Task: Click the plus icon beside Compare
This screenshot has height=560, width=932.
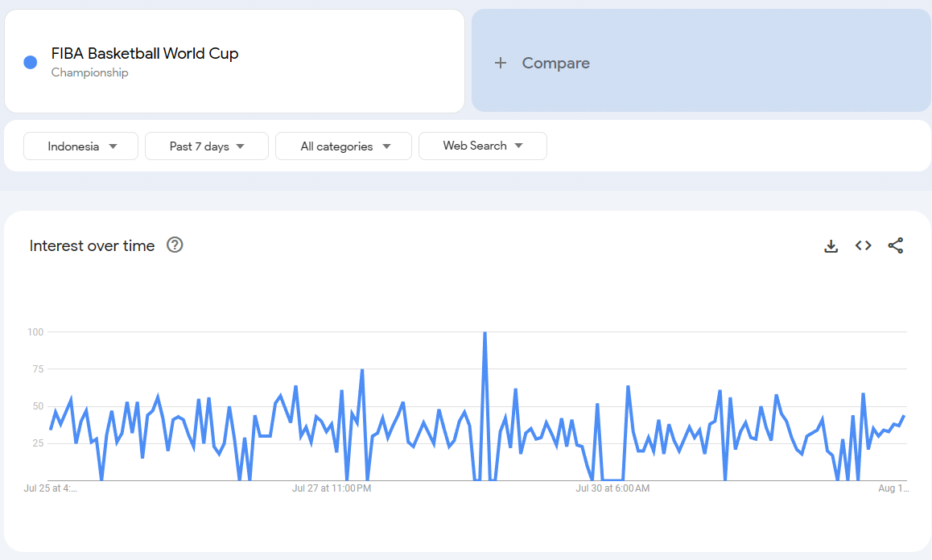Action: 501,63
